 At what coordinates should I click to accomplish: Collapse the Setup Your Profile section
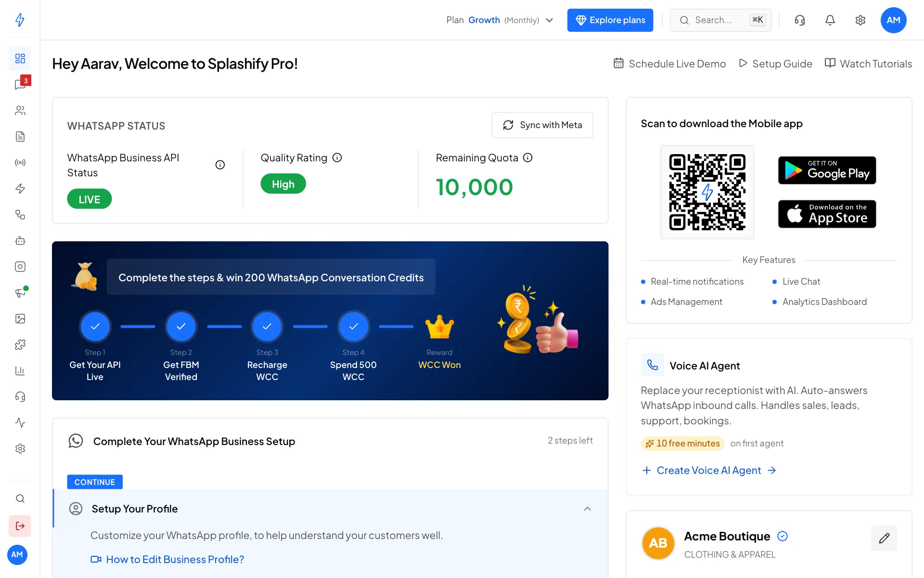[588, 509]
